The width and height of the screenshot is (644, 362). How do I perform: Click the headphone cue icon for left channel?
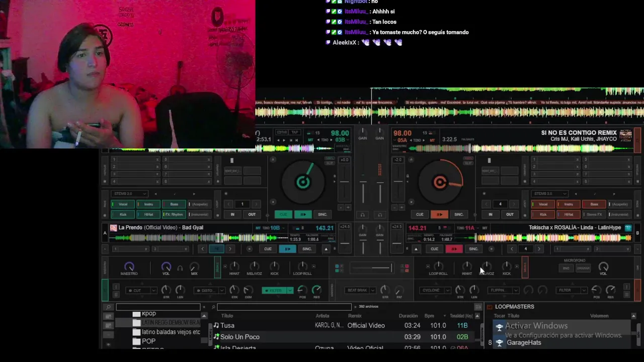pos(362,215)
